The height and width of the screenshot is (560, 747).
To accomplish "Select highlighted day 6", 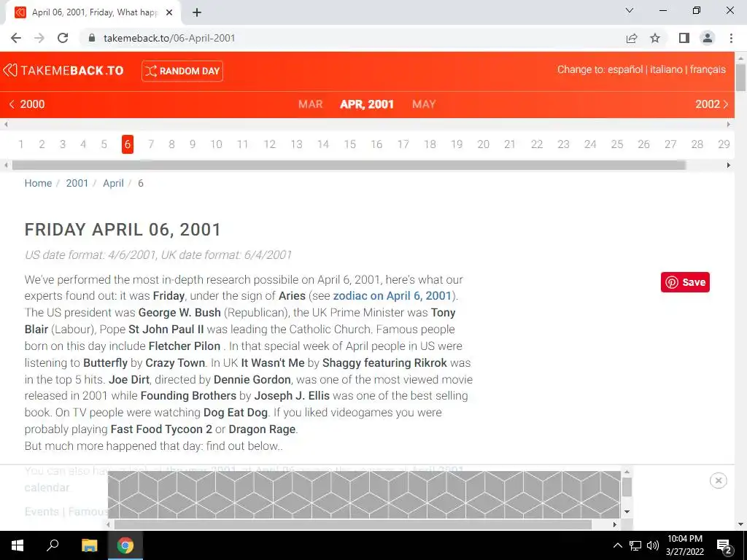I will click(x=127, y=144).
